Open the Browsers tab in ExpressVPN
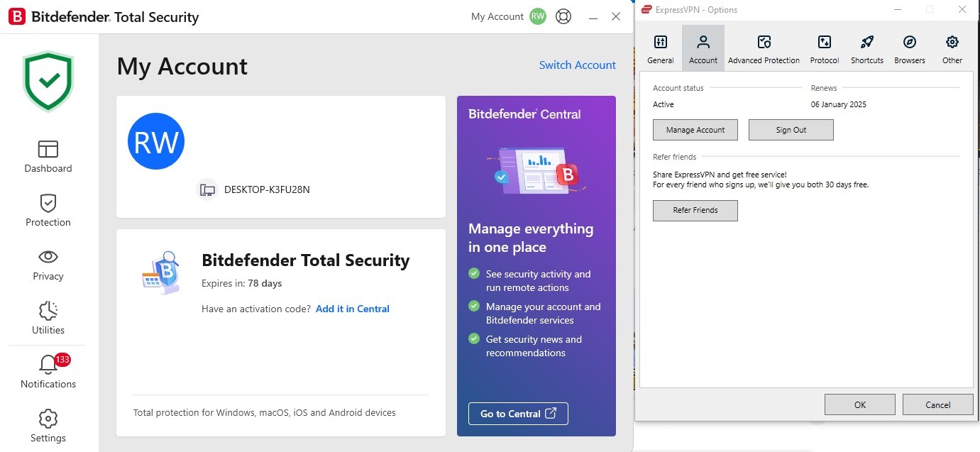980x452 pixels. click(x=910, y=48)
